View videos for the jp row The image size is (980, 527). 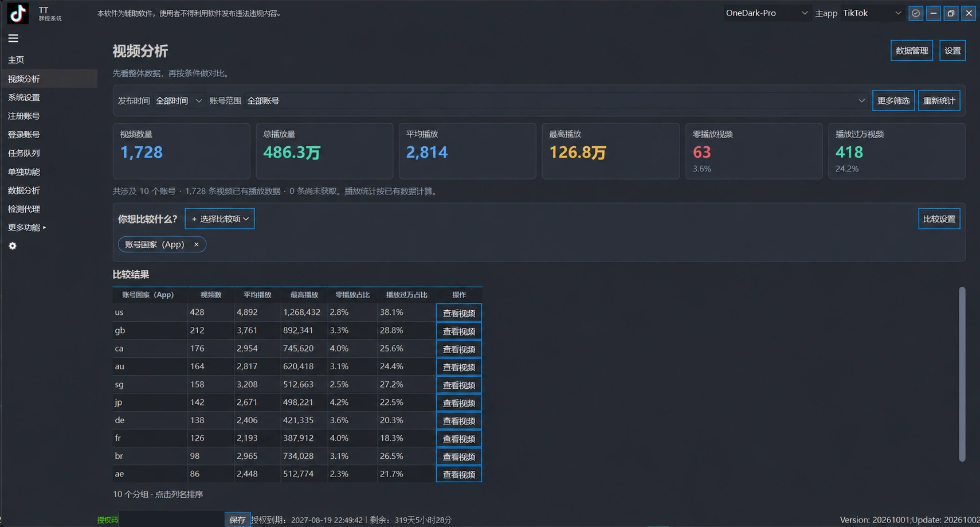[459, 403]
